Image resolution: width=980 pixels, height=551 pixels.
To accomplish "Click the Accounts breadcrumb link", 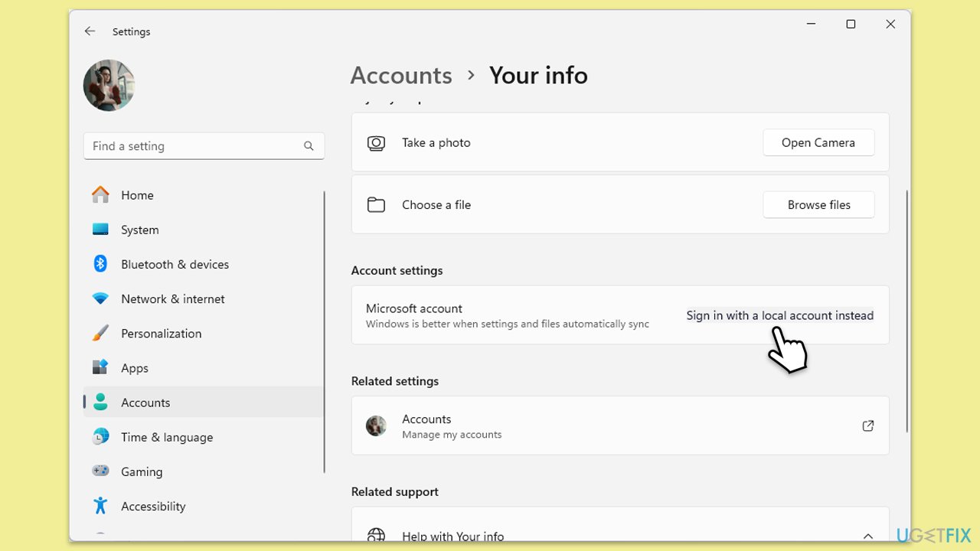I will point(401,75).
